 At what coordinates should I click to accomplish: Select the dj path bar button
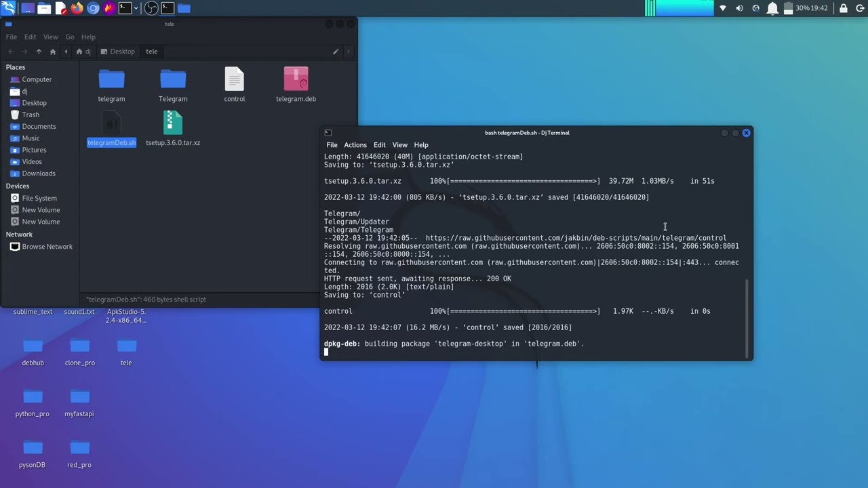(83, 52)
